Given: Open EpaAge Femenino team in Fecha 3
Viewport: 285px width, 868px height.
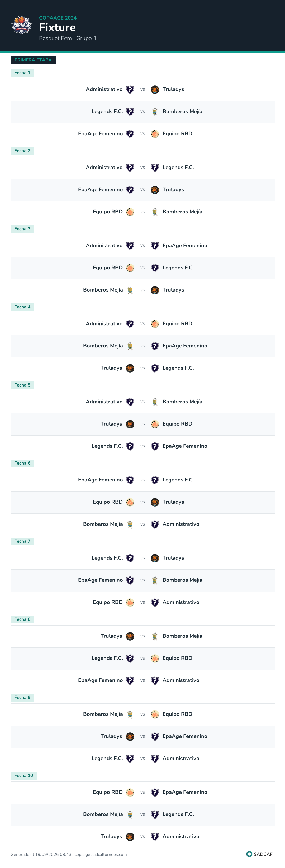Looking at the screenshot, I should [185, 246].
